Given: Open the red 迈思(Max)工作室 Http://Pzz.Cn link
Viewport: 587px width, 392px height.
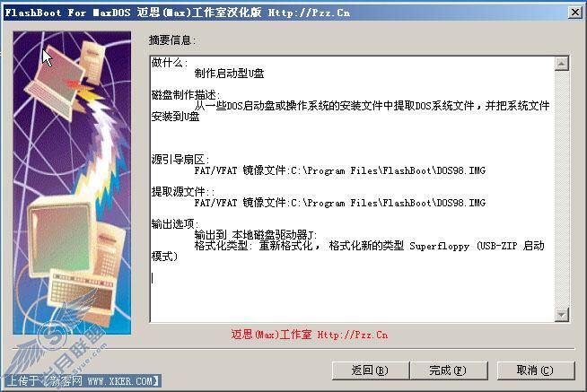Looking at the screenshot, I should pos(310,335).
